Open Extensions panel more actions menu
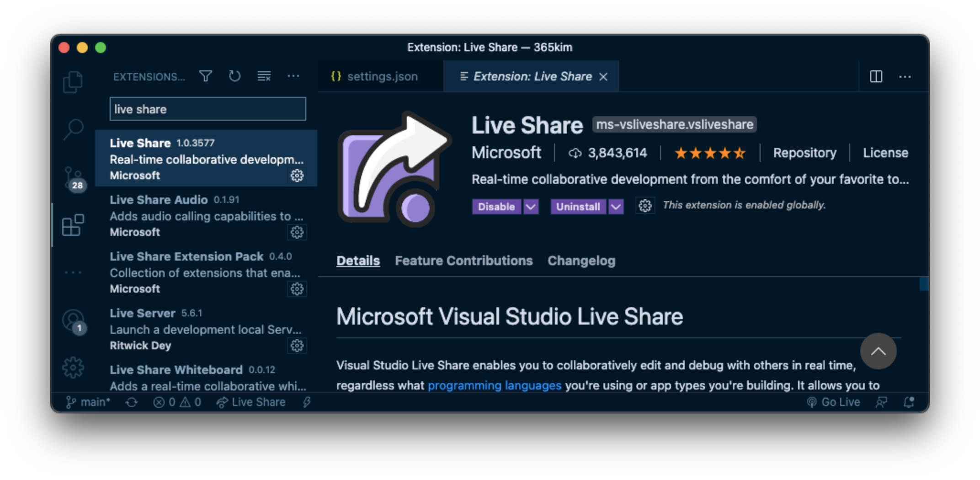This screenshot has width=980, height=480. tap(293, 76)
